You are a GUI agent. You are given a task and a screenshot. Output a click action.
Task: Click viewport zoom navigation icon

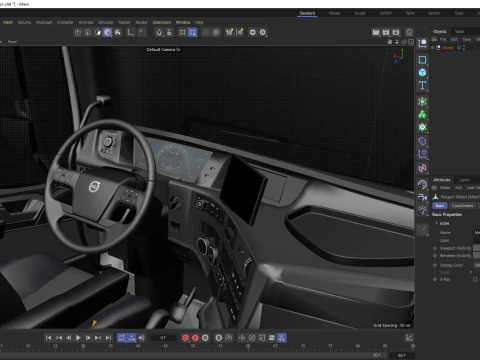(397, 42)
